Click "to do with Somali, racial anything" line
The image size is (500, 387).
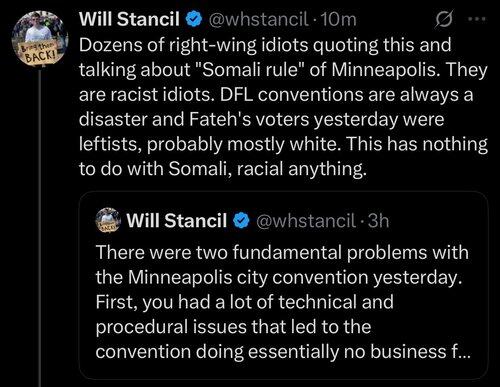tap(223, 169)
